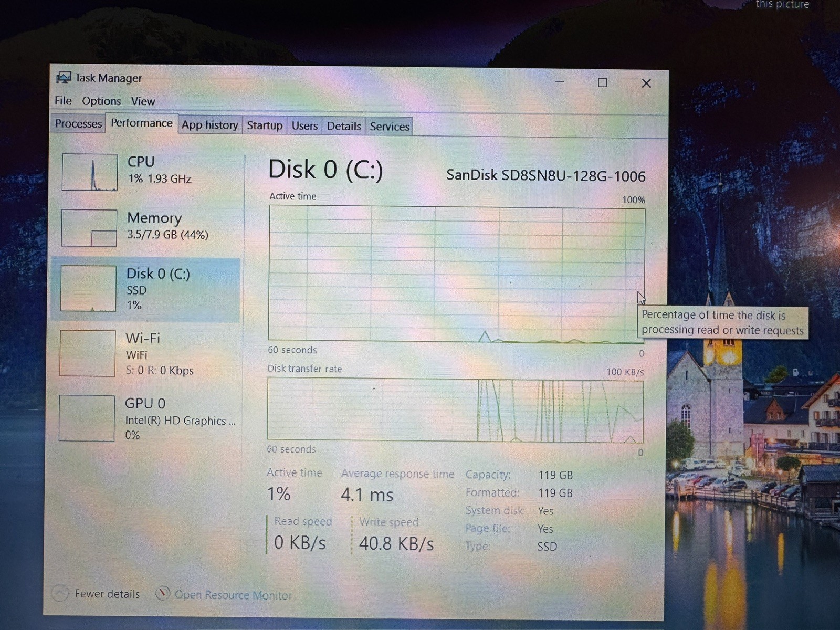Open the File menu
The height and width of the screenshot is (630, 840).
[63, 100]
